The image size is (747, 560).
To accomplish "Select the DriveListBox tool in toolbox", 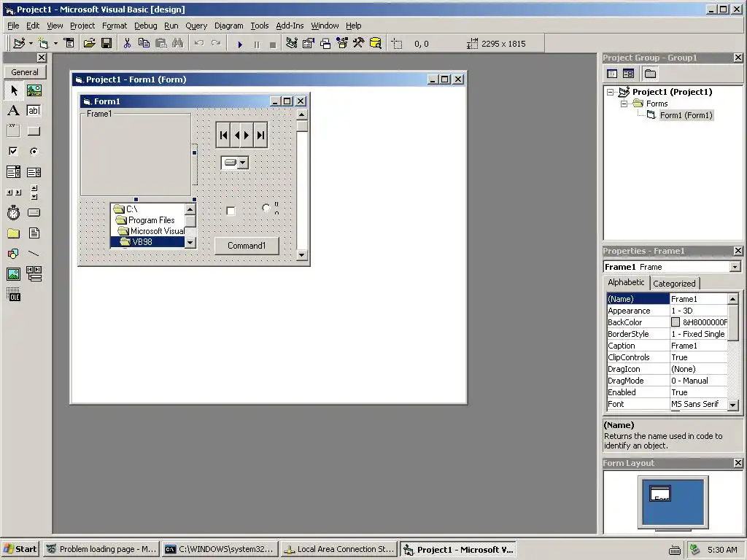I will click(34, 212).
